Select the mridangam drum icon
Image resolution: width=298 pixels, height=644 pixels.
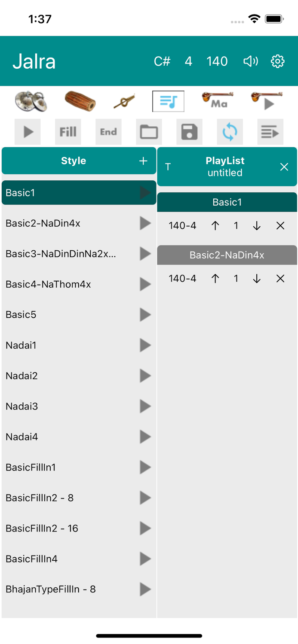[x=80, y=101]
